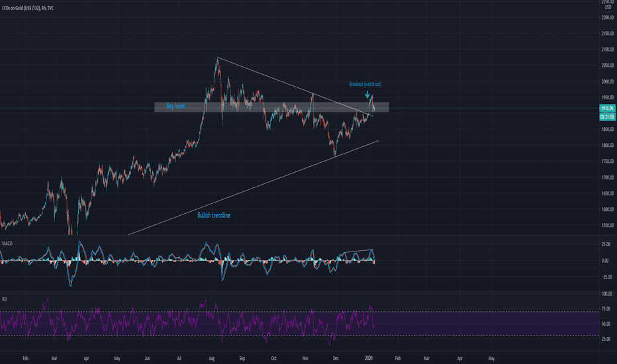The width and height of the screenshot is (617, 364).
Task: Click the RSI scale 100.00 value
Action: [x=608, y=294]
